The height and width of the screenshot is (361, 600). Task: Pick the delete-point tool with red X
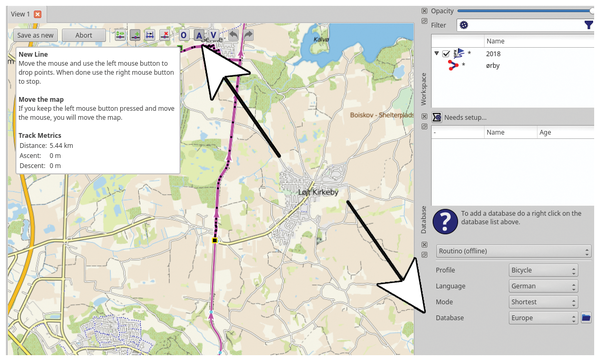click(165, 35)
